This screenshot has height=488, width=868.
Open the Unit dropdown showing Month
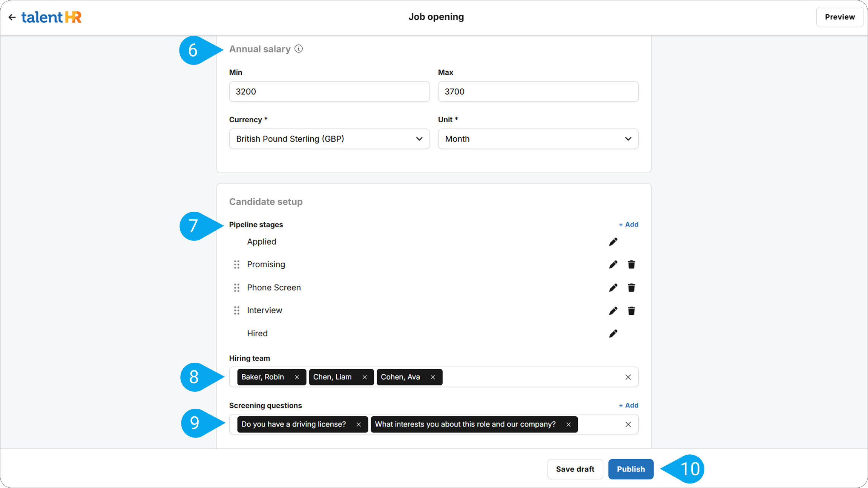538,139
